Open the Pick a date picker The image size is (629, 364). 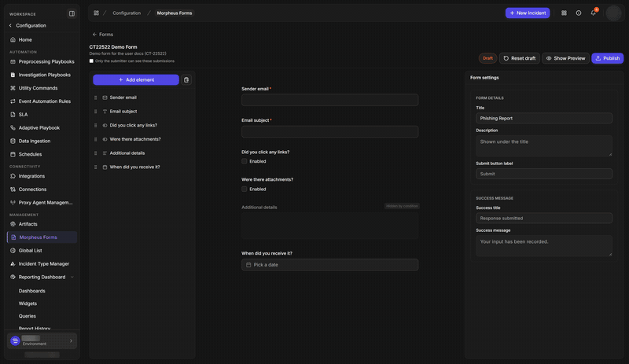[x=329, y=265]
